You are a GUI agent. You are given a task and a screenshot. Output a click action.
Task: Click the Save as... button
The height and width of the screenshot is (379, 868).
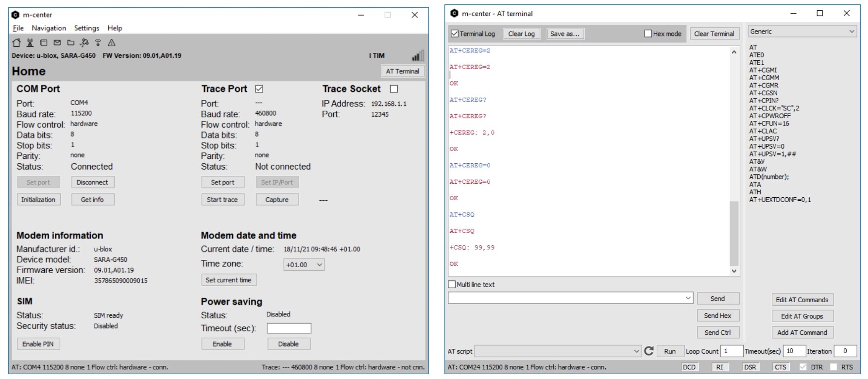click(x=565, y=34)
